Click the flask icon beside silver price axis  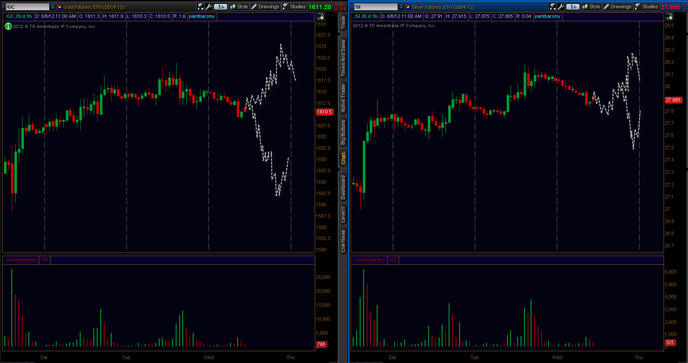[670, 17]
